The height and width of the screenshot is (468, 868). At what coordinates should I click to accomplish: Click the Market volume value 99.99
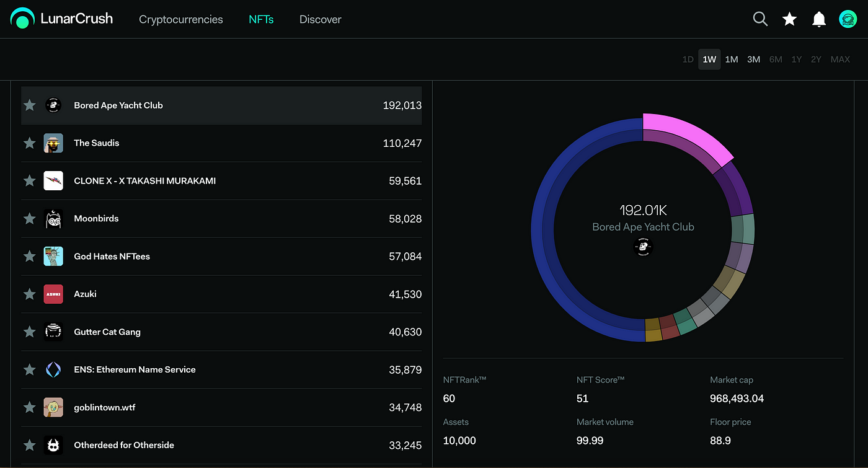point(590,441)
